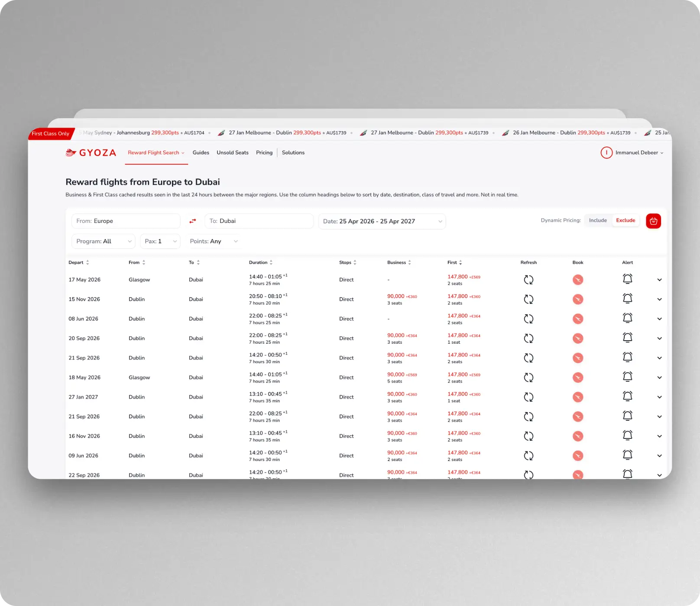Open the Unsold Seats page
The height and width of the screenshot is (606, 700).
(233, 153)
